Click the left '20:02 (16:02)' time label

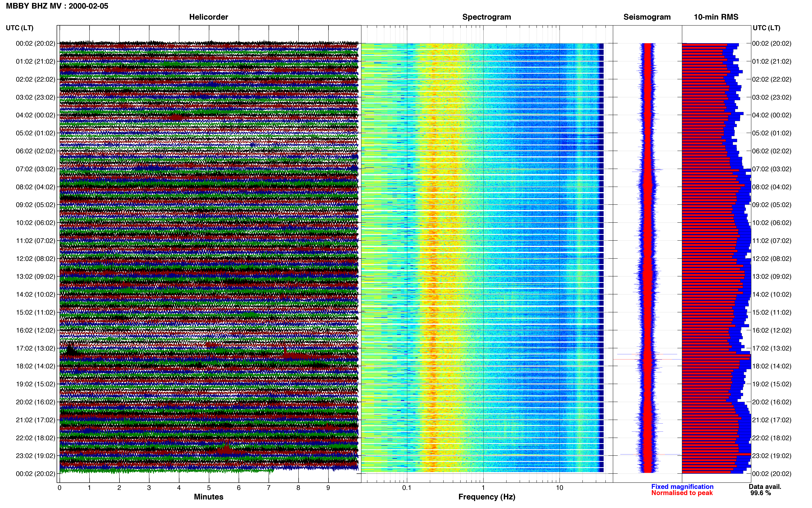36,402
